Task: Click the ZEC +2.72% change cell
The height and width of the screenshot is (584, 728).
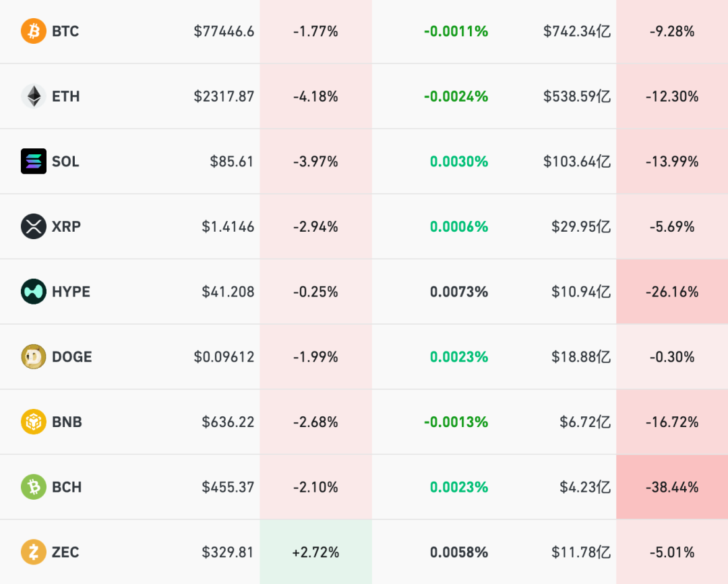Action: pyautogui.click(x=315, y=552)
